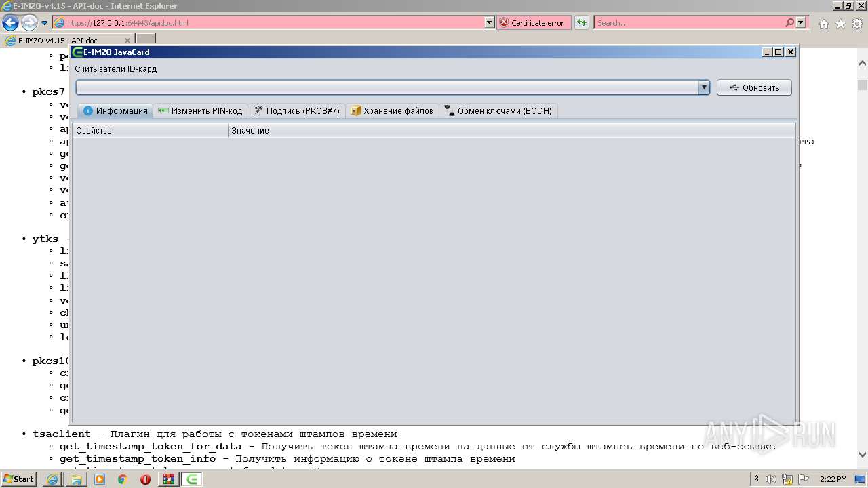Screen dimensions: 868x488
Task: Click the tsaclient plugin heading
Action: (x=61, y=434)
